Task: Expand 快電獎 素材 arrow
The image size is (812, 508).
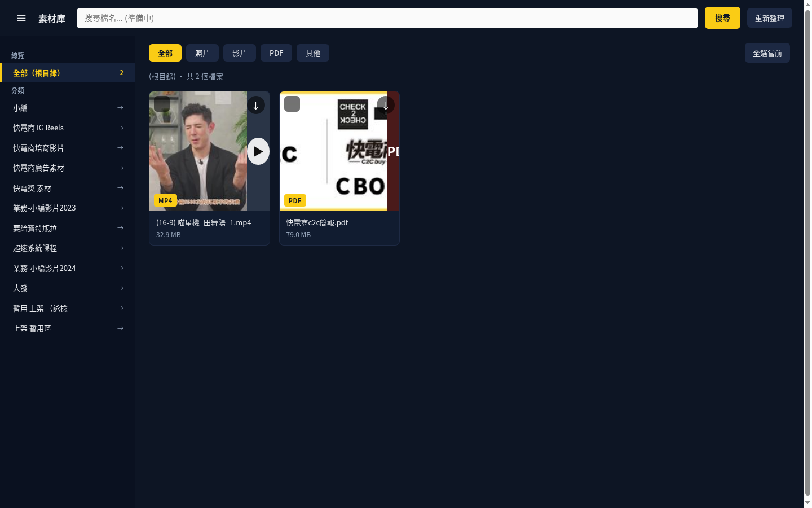Action: point(120,188)
